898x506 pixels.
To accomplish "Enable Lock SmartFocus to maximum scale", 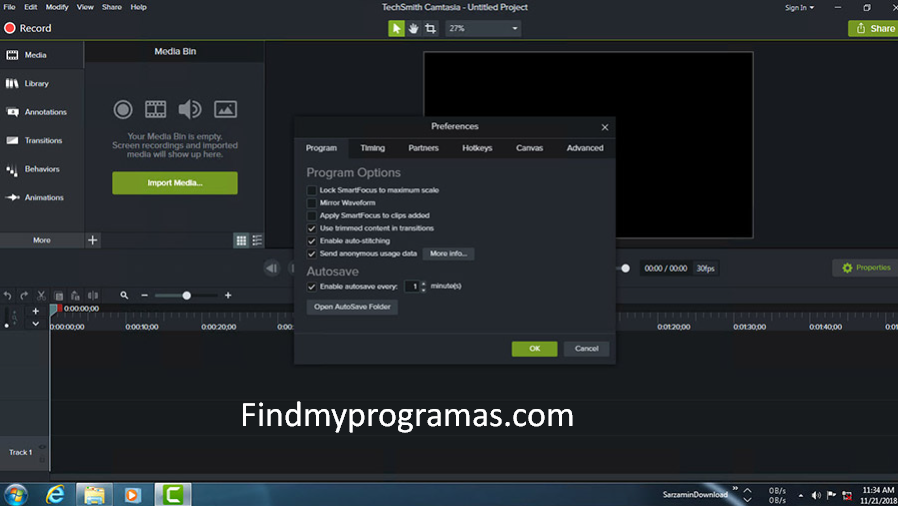I will coord(312,190).
